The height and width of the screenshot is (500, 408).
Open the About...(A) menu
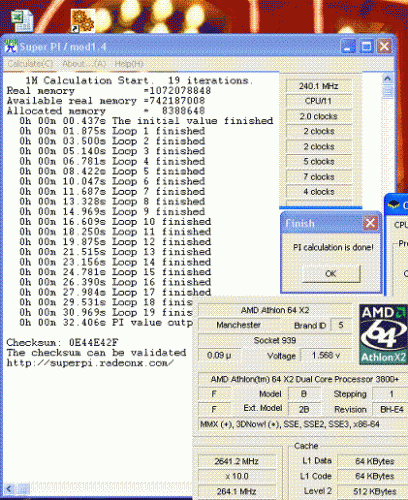pyautogui.click(x=84, y=64)
